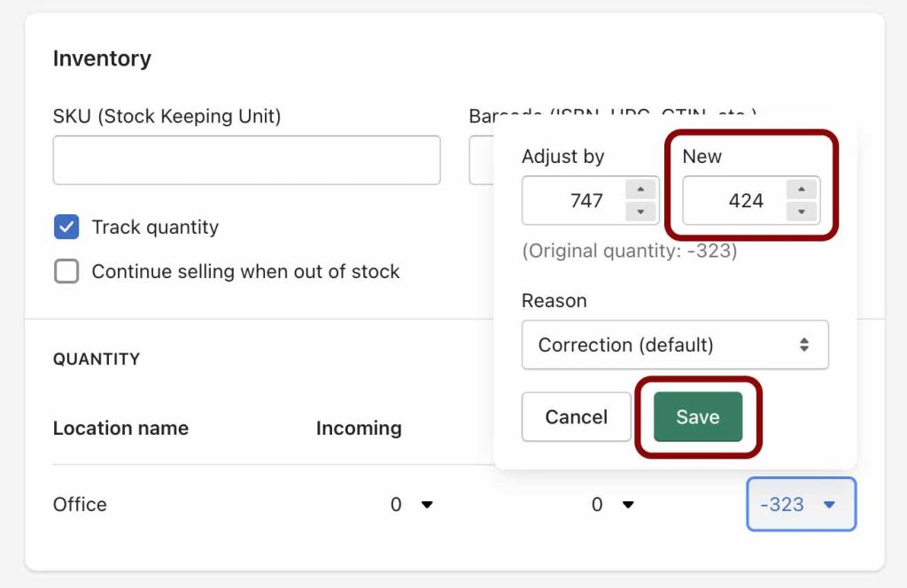Expand the Office Incoming 0 dropdown arrow
This screenshot has width=907, height=588.
coord(427,505)
